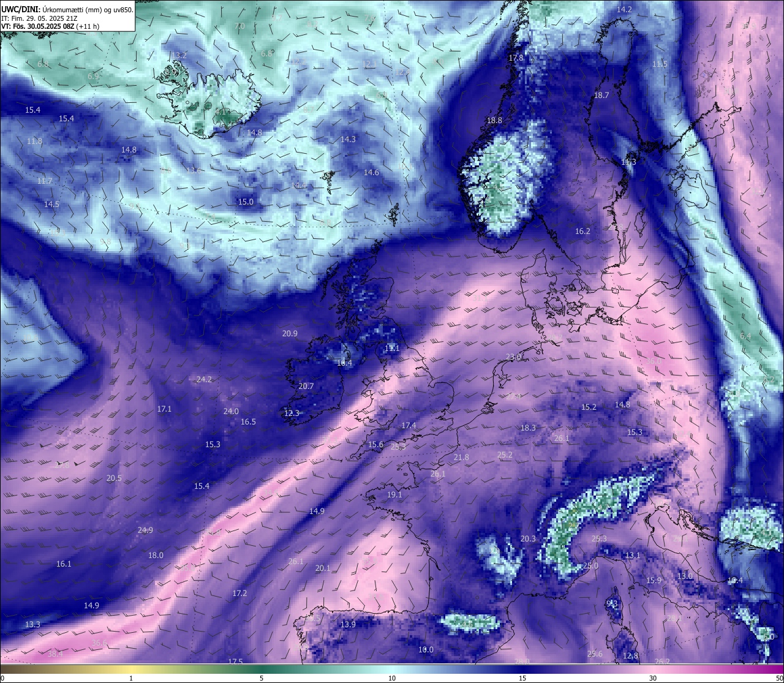784x683 pixels.
Task: Click the 23.0 value near the German Bight
Action: pos(513,357)
